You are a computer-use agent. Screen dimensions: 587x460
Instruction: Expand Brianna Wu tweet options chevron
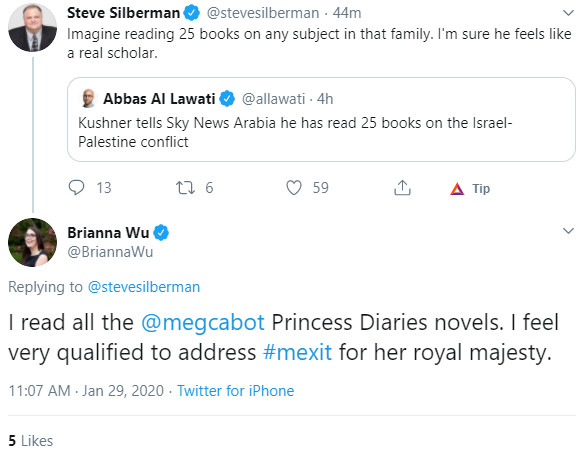pyautogui.click(x=568, y=231)
